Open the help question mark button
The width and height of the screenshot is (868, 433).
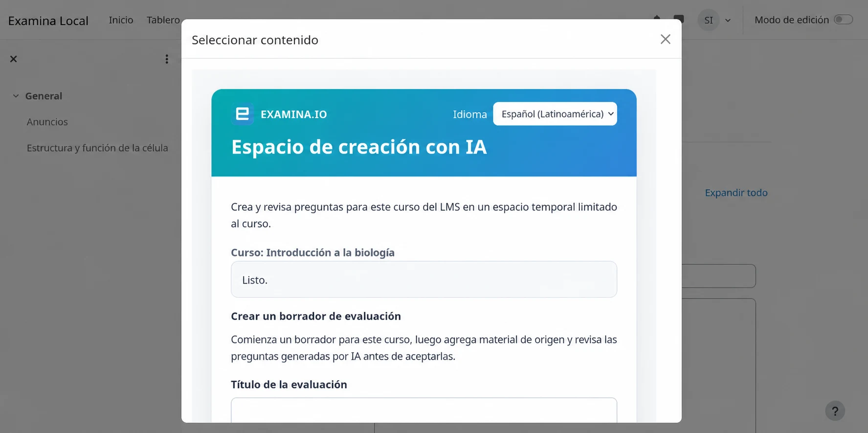click(x=835, y=411)
